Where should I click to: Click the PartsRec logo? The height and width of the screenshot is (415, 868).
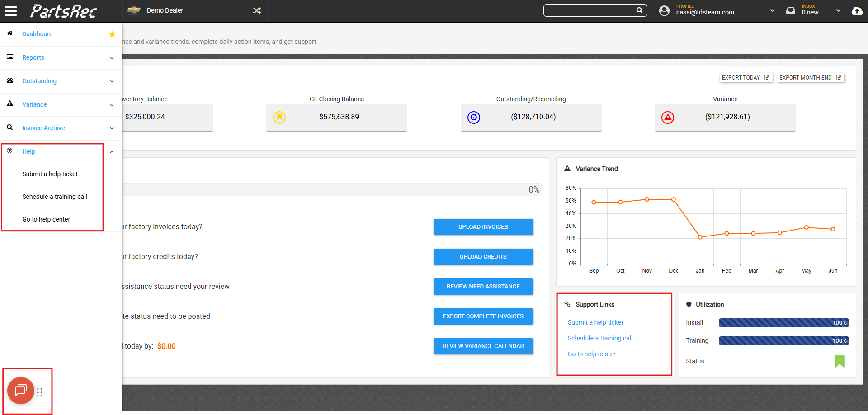point(64,11)
